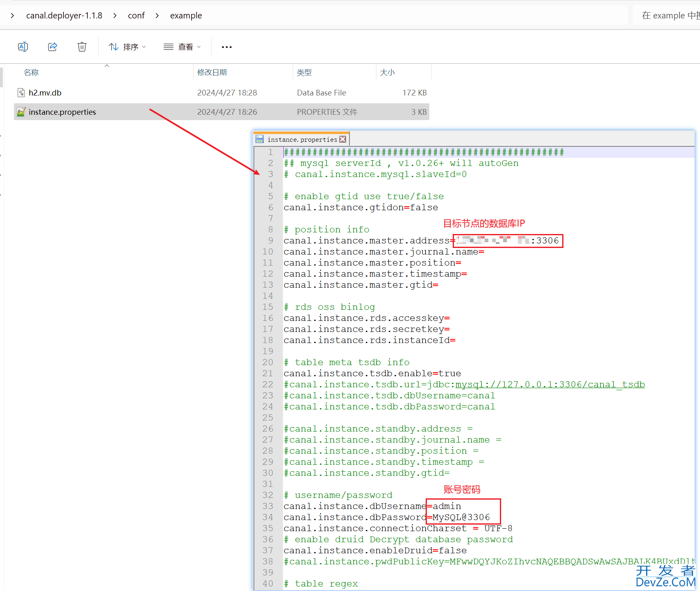
Task: Click the canal.instance.master.gtid= line
Action: click(x=361, y=285)
